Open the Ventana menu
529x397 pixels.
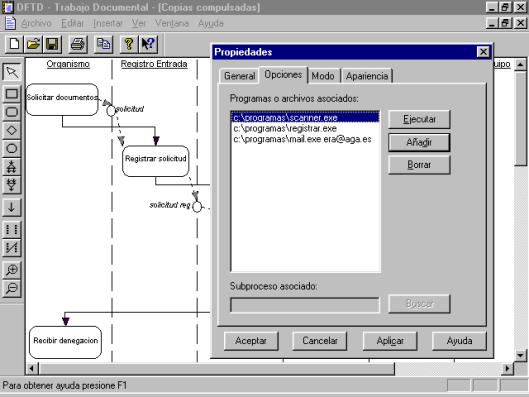pos(172,23)
